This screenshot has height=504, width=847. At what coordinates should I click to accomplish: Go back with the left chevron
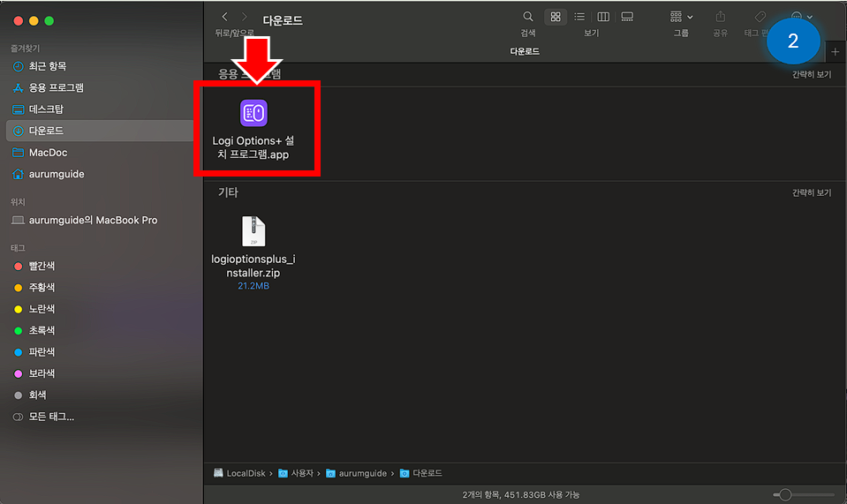224,17
